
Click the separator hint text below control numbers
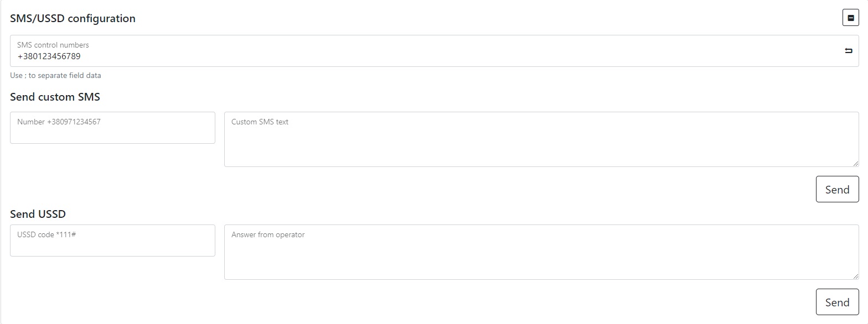[x=55, y=75]
